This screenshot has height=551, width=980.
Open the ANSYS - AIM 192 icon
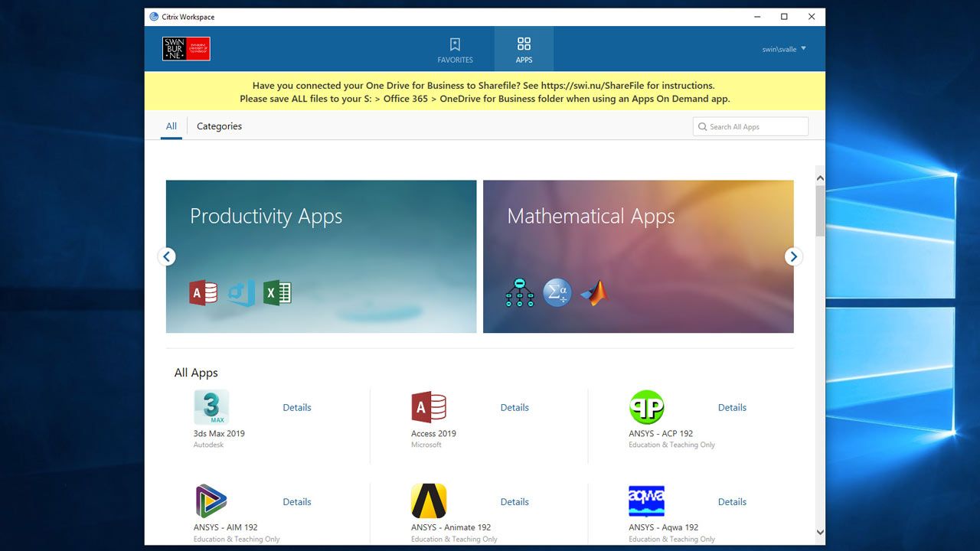(211, 501)
